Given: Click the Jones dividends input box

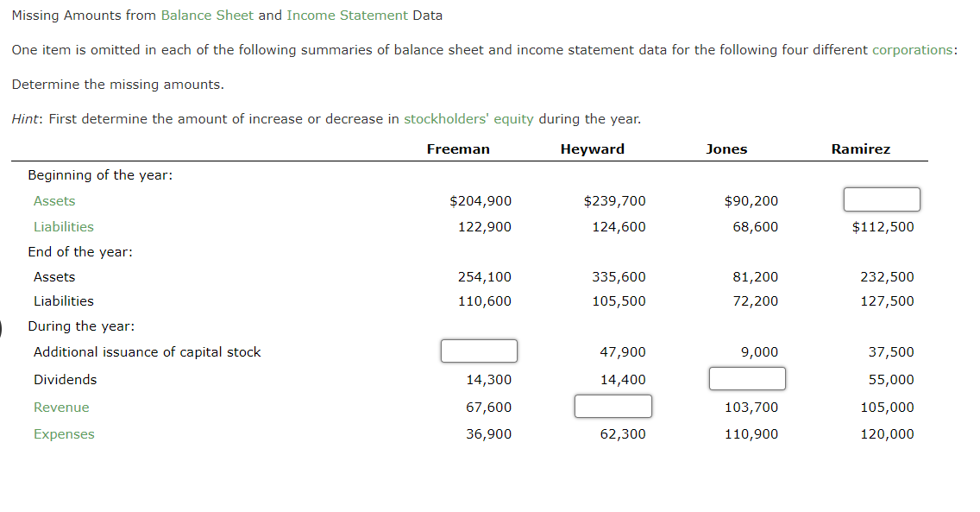Looking at the screenshot, I should tap(747, 378).
